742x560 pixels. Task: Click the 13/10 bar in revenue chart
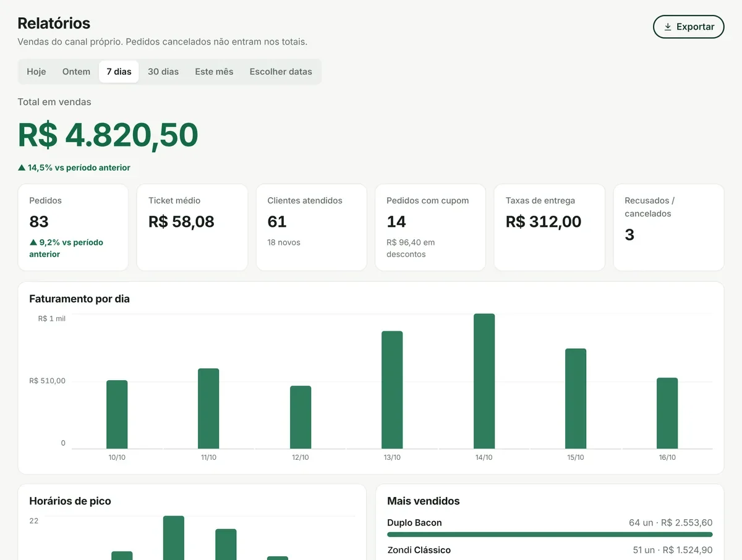392,390
